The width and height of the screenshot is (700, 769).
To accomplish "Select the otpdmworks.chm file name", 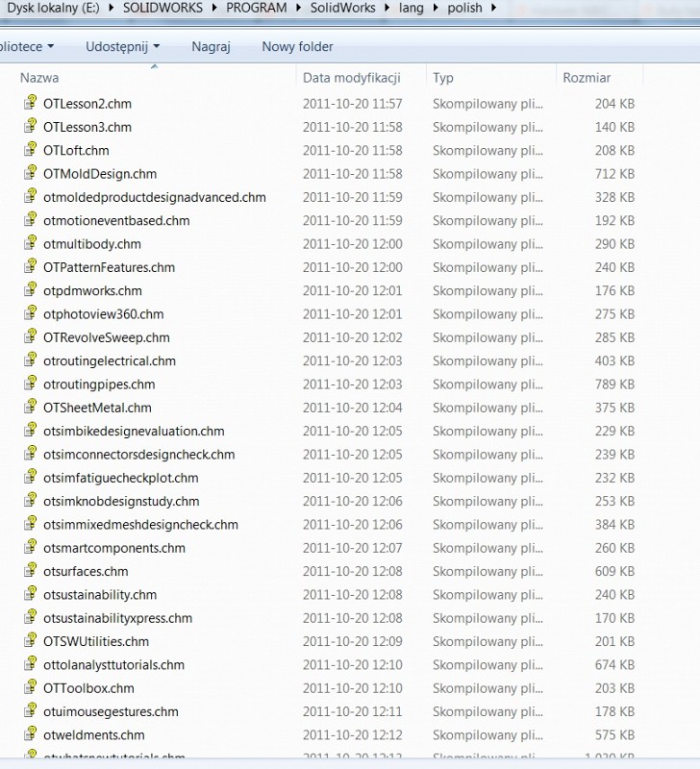I will pos(92,291).
